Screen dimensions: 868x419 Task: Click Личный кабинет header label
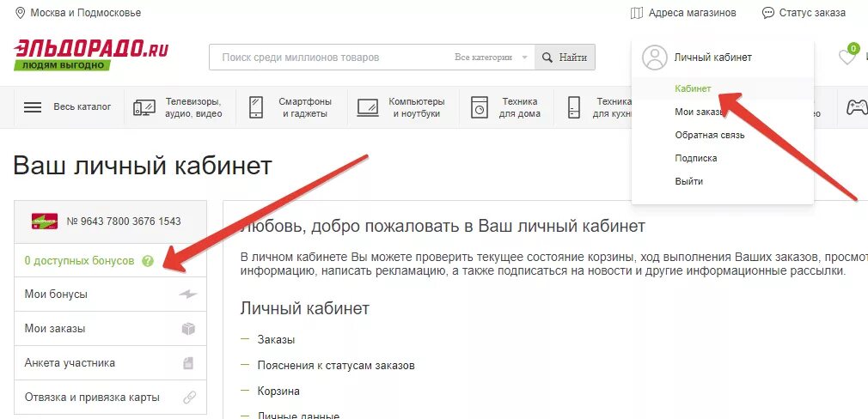[713, 58]
